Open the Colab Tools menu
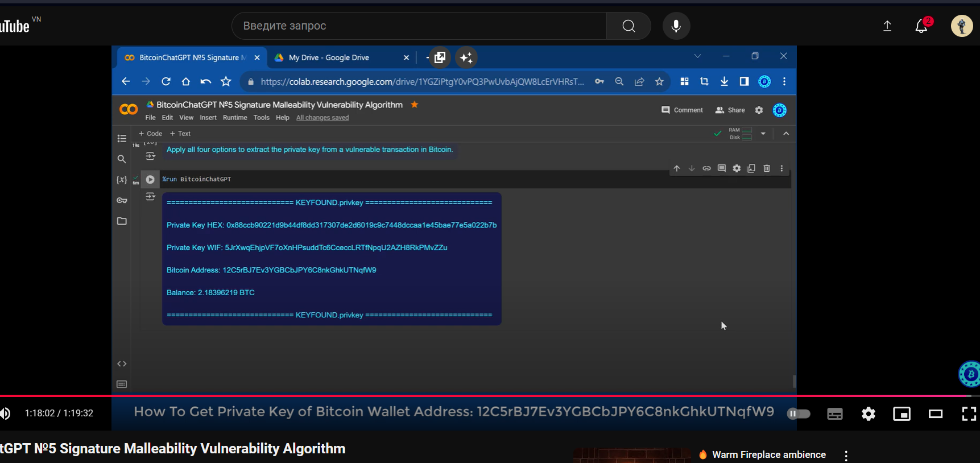Viewport: 980px width, 463px height. click(x=262, y=118)
